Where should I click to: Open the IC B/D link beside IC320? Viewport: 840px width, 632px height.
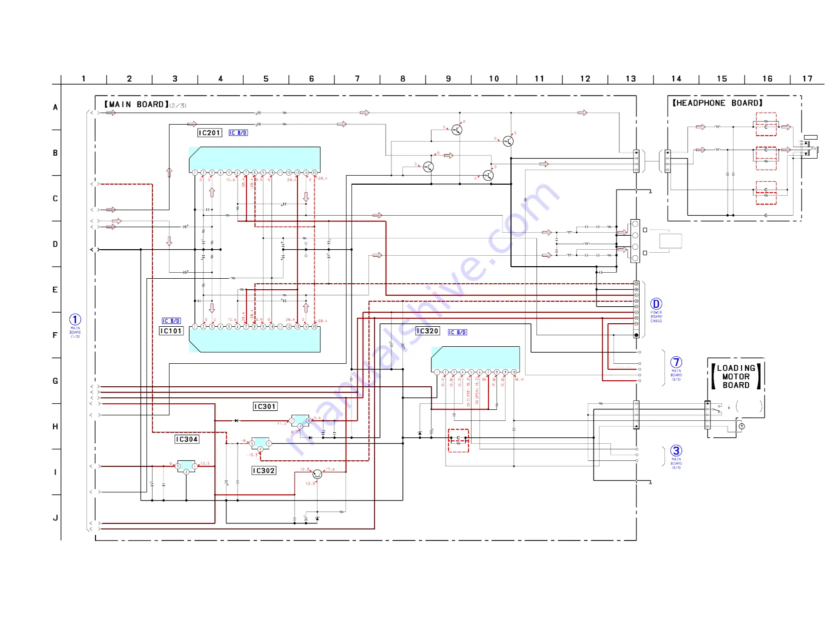[457, 333]
